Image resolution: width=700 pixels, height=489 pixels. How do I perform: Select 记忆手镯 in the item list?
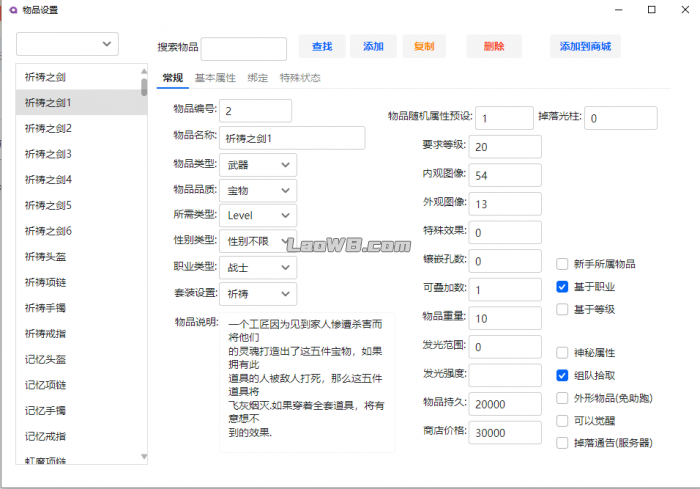pos(79,410)
